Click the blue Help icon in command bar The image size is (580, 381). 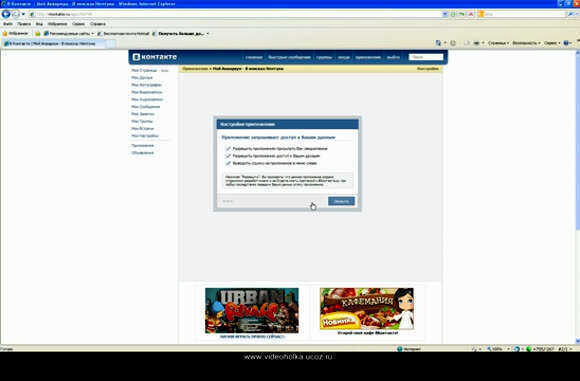click(566, 43)
